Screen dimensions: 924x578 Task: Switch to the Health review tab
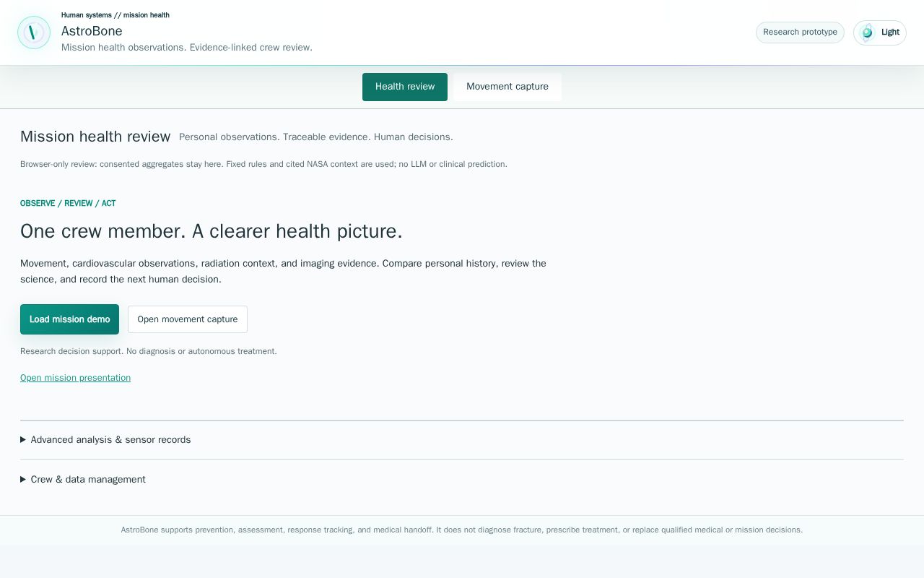click(405, 87)
